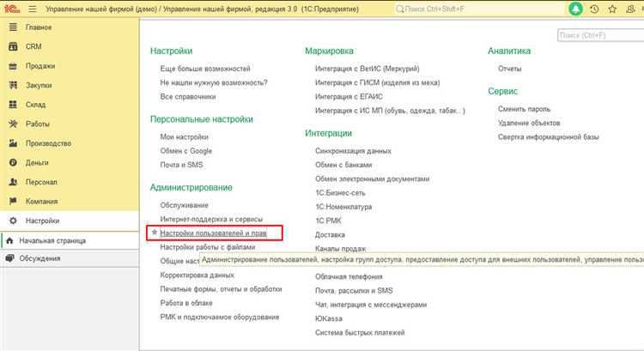The image size is (644, 351).
Task: Open Обмен с Google link
Action: pyautogui.click(x=186, y=151)
